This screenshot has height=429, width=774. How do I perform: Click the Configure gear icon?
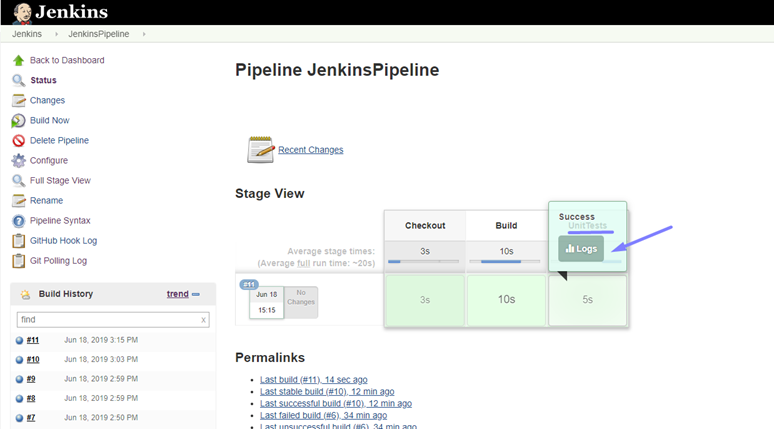point(18,161)
